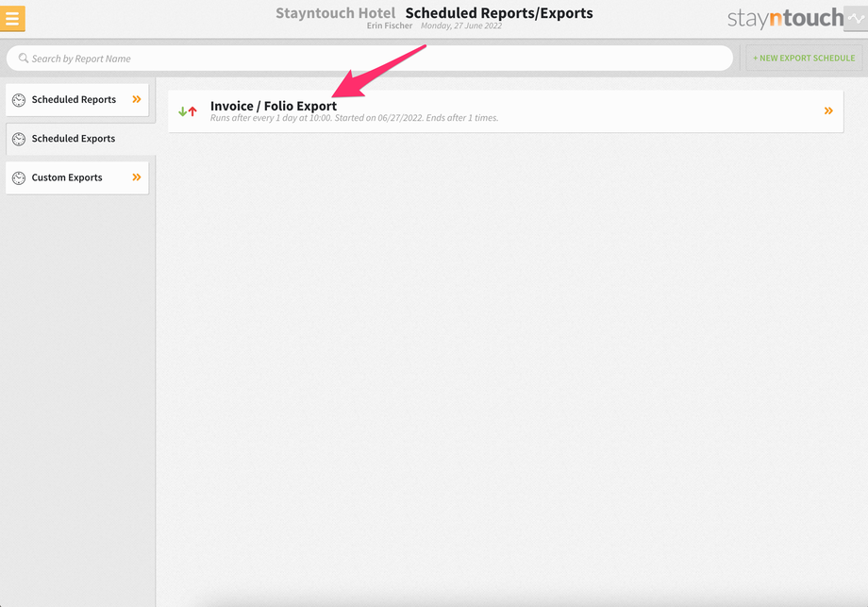Expand Invoice / Folio Export row chevron
This screenshot has height=607, width=868.
(828, 110)
